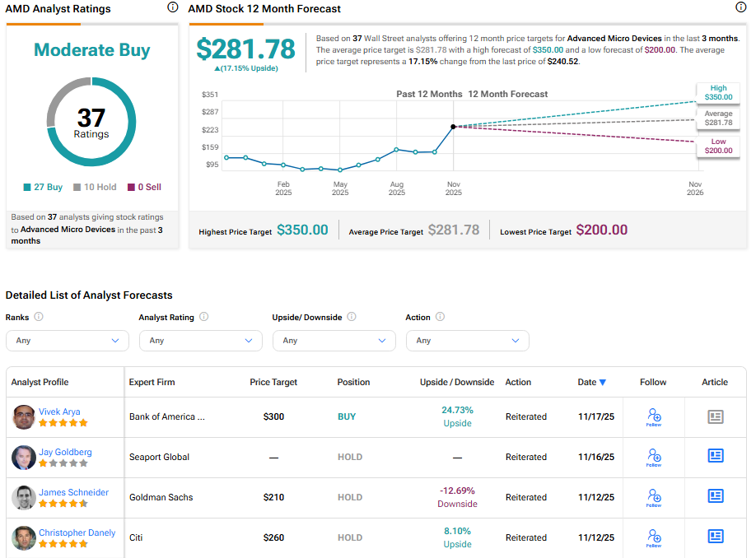View the Goldman Sachs rating article
Viewport: 756px width, 558px height.
coord(715,497)
